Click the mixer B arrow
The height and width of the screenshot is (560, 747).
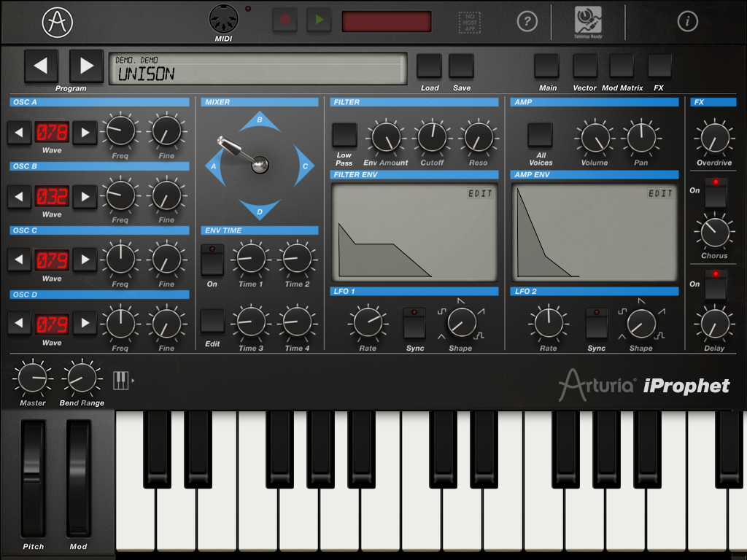click(x=260, y=122)
